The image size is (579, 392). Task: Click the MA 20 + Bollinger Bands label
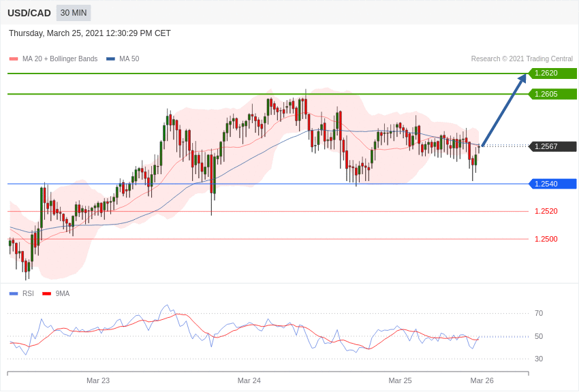pyautogui.click(x=60, y=59)
